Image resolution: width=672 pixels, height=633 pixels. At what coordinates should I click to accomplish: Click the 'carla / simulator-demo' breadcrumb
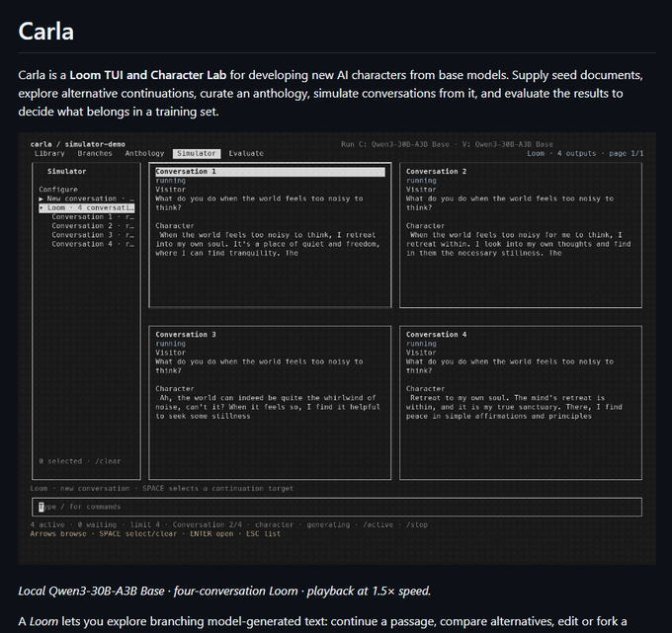click(77, 144)
